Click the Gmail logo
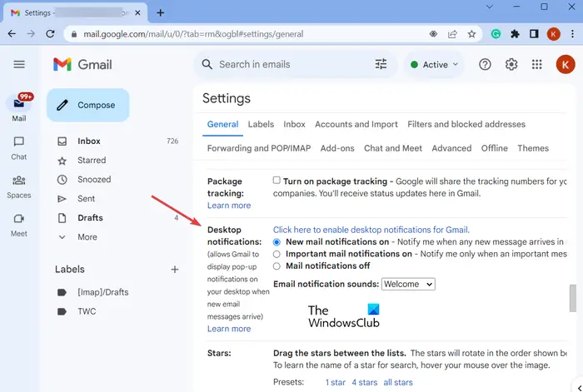 (82, 64)
